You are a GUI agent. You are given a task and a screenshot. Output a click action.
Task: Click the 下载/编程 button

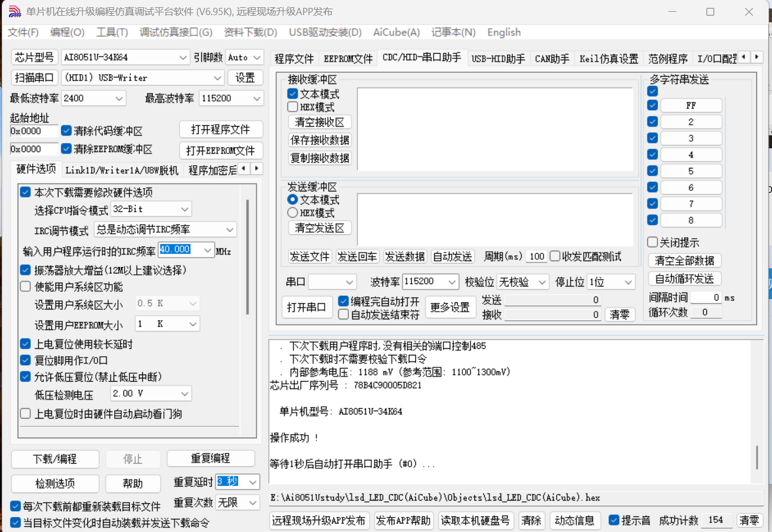pyautogui.click(x=55, y=459)
